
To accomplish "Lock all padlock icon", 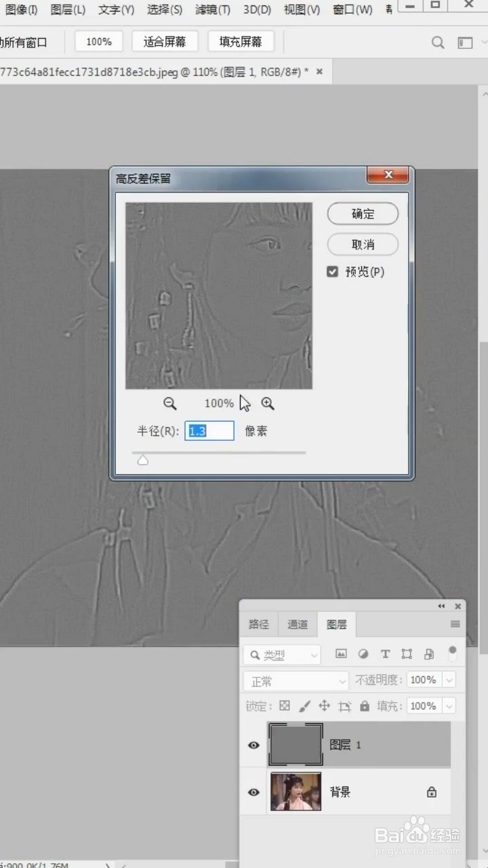I will tap(365, 706).
